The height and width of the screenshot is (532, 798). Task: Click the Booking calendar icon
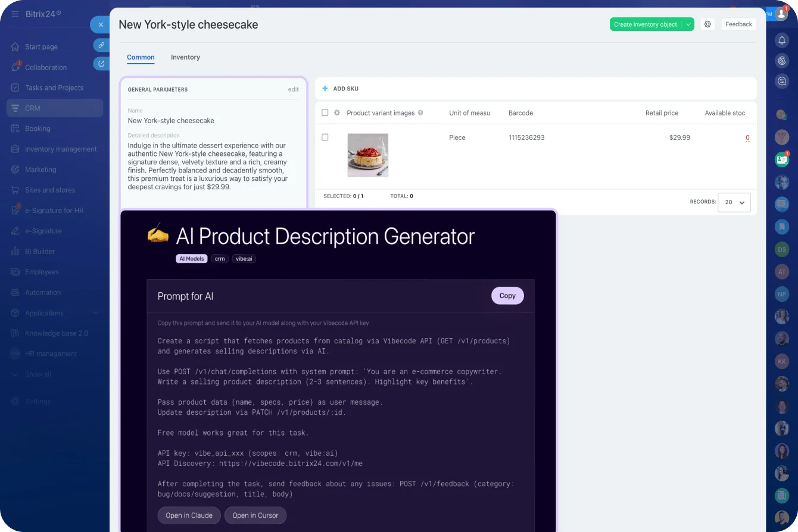15,129
